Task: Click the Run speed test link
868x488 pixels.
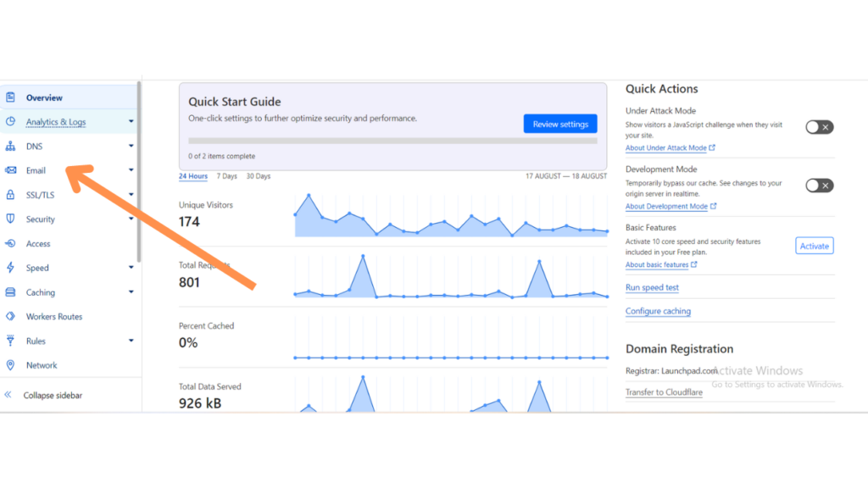Action: (x=652, y=288)
